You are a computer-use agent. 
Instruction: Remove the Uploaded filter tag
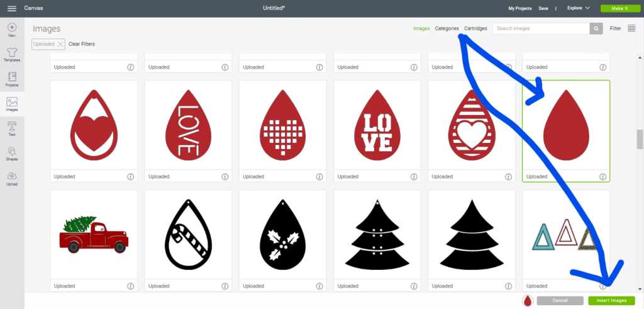tap(60, 44)
